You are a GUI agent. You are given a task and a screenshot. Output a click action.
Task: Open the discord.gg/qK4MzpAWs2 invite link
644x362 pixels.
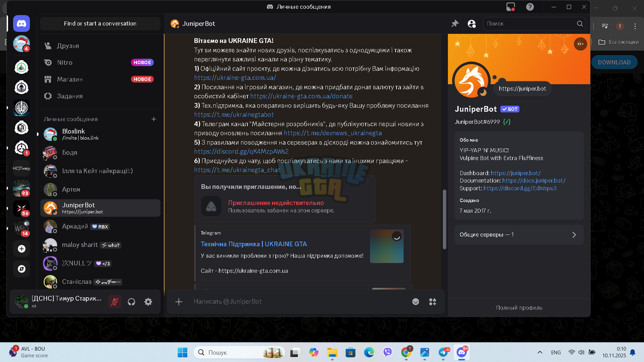(241, 152)
